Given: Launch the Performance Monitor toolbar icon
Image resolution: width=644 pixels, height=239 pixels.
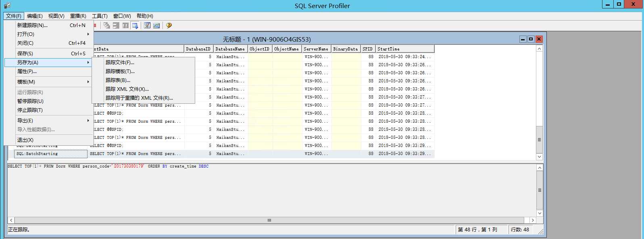Looking at the screenshot, I should [x=156, y=25].
